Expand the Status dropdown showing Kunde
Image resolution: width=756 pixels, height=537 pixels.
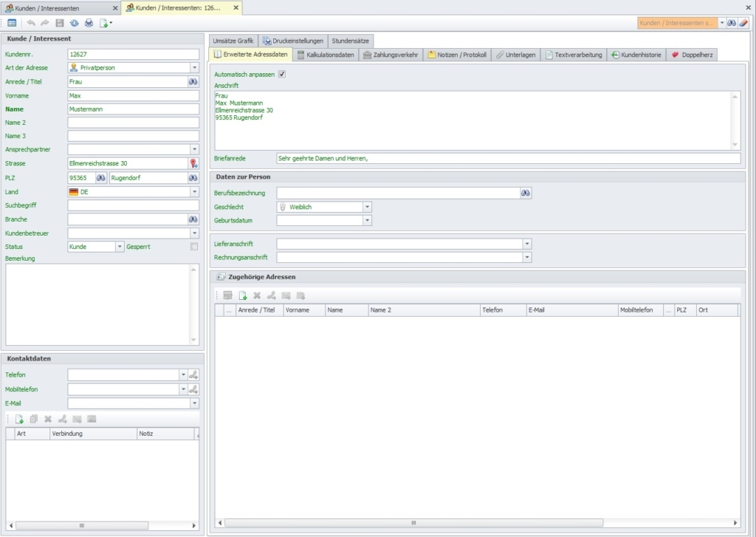(x=120, y=247)
